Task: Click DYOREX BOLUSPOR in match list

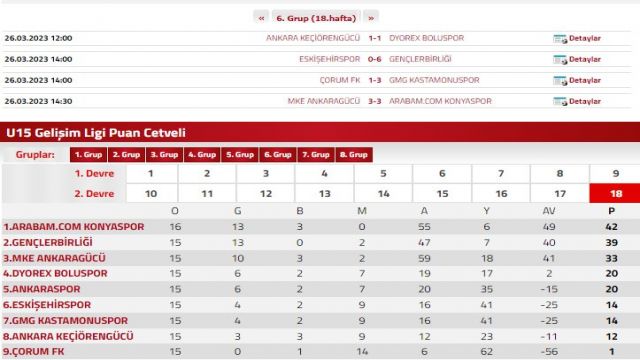Action: point(427,38)
